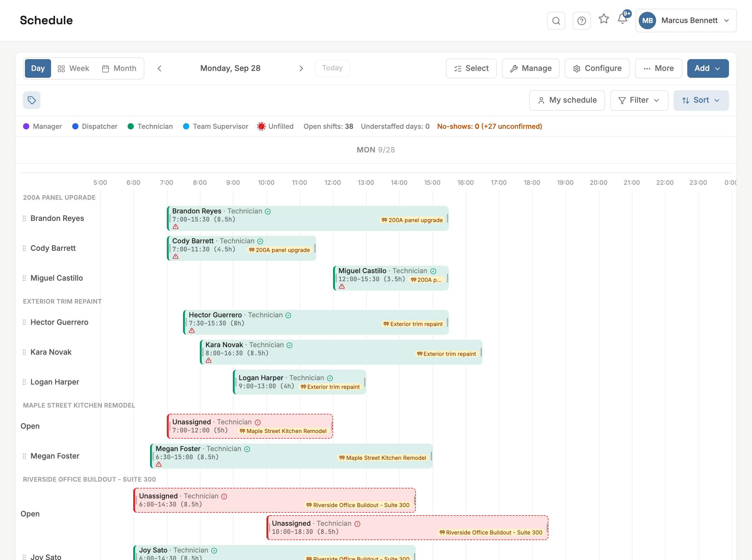This screenshot has width=752, height=560.
Task: Toggle the Team Supervisor legend filter
Action: 216,126
